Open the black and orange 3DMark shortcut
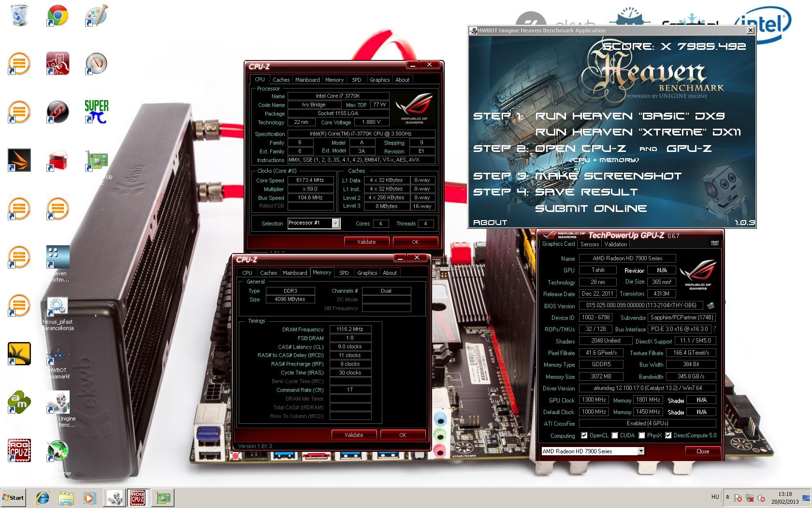 pyautogui.click(x=19, y=160)
